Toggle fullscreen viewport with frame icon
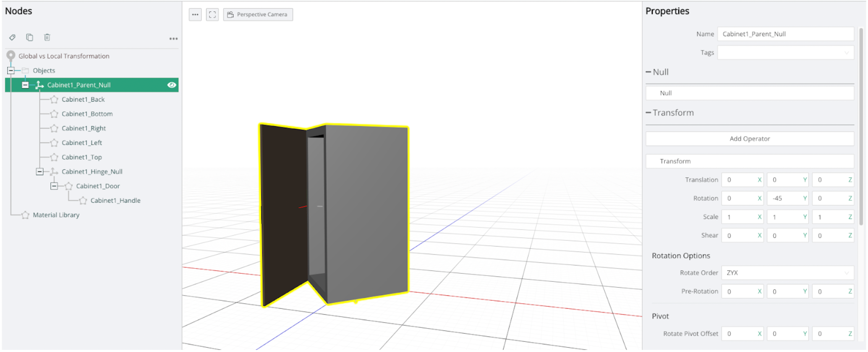Viewport: 868px width, 352px height. (212, 15)
